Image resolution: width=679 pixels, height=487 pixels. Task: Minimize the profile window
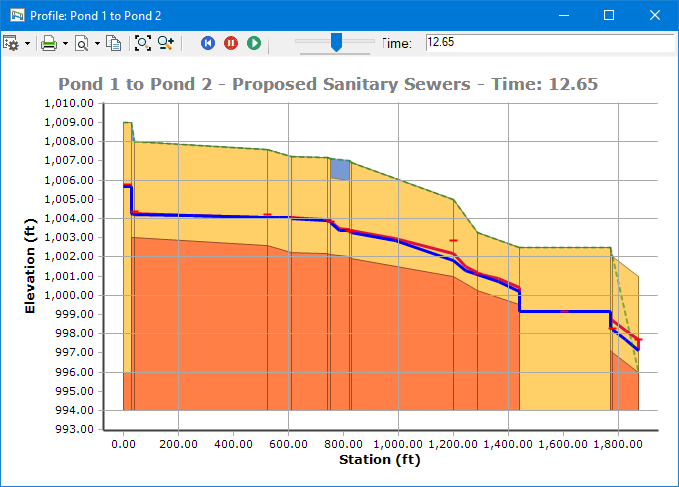[564, 16]
